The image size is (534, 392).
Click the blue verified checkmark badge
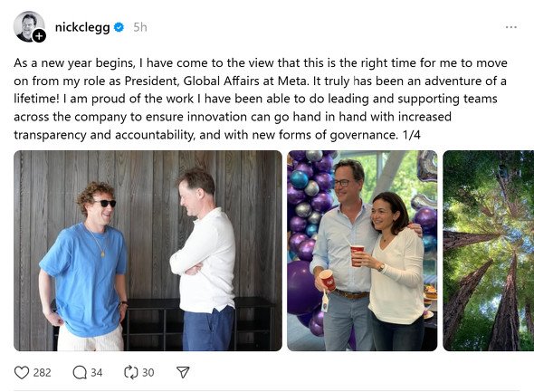119,27
